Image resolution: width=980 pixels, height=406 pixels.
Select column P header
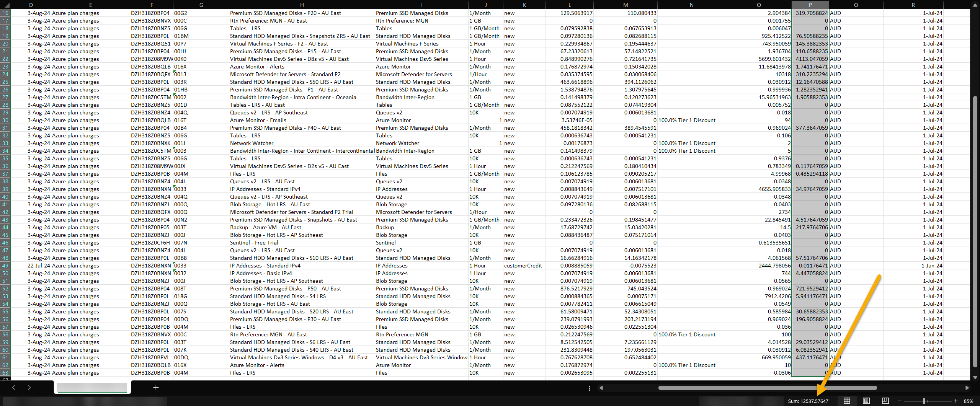pyautogui.click(x=810, y=5)
